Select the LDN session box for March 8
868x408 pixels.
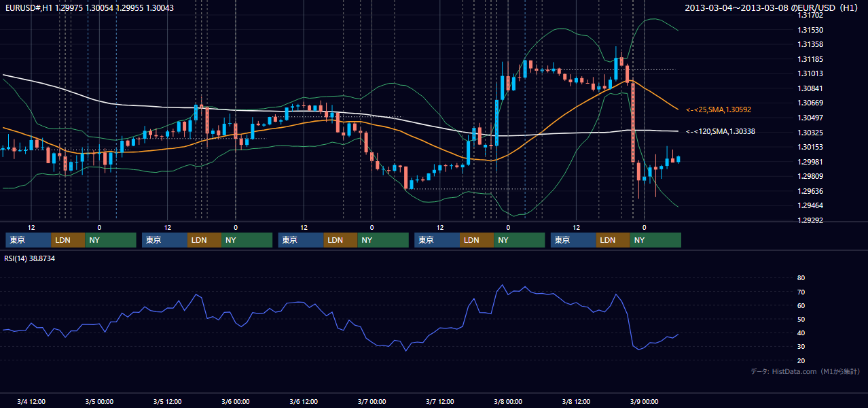tap(614, 240)
